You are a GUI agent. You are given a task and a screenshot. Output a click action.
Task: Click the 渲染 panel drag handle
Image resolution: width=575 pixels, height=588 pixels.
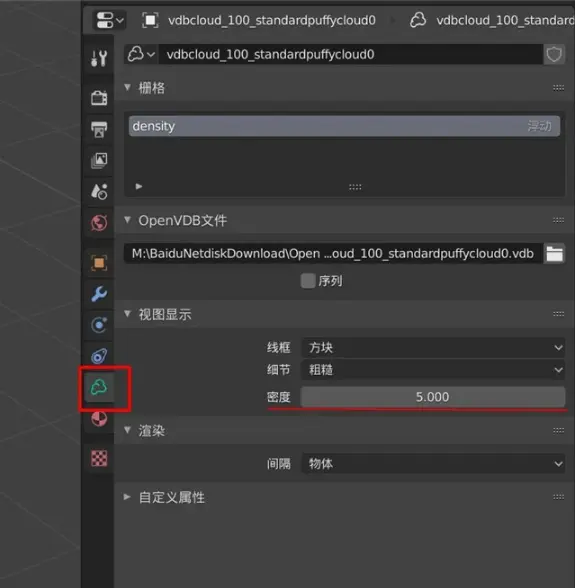click(x=558, y=430)
